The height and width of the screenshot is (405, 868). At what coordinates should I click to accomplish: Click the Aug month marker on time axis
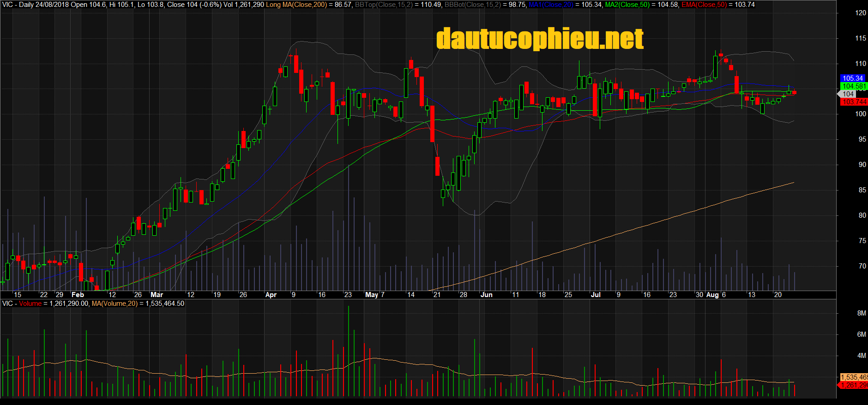click(712, 295)
